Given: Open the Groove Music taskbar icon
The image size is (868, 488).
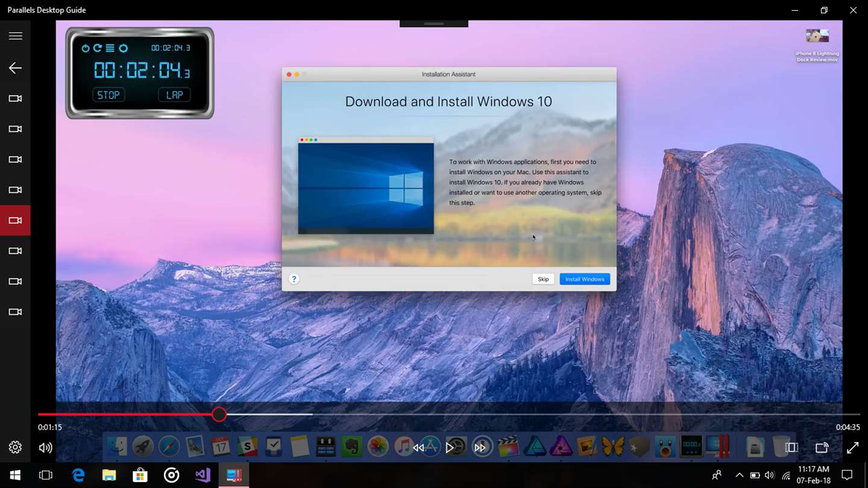Looking at the screenshot, I should point(172,475).
